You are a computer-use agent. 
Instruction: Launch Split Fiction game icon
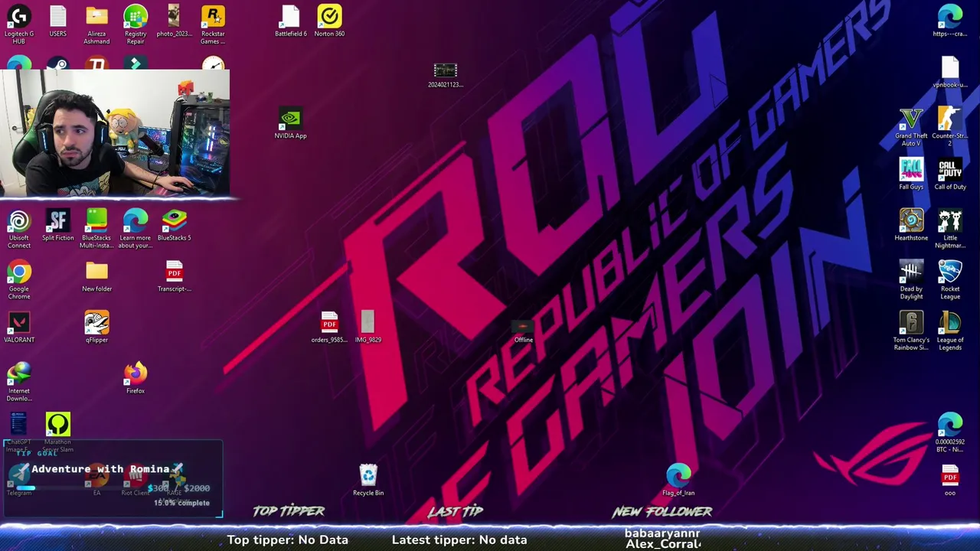click(x=58, y=226)
